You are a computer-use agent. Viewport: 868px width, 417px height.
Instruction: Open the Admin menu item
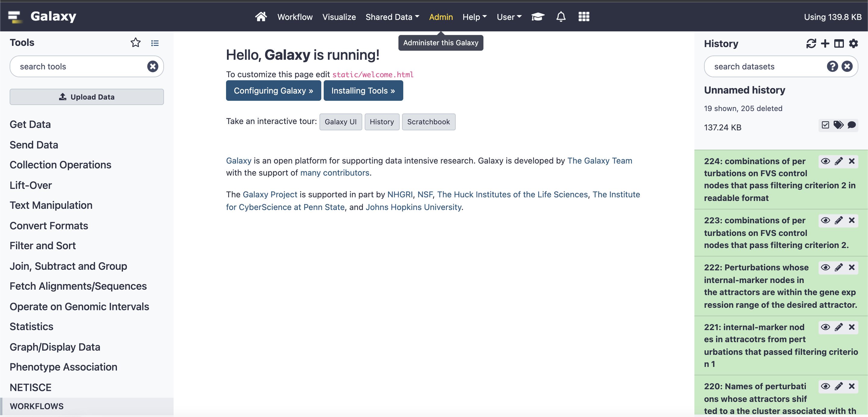441,17
